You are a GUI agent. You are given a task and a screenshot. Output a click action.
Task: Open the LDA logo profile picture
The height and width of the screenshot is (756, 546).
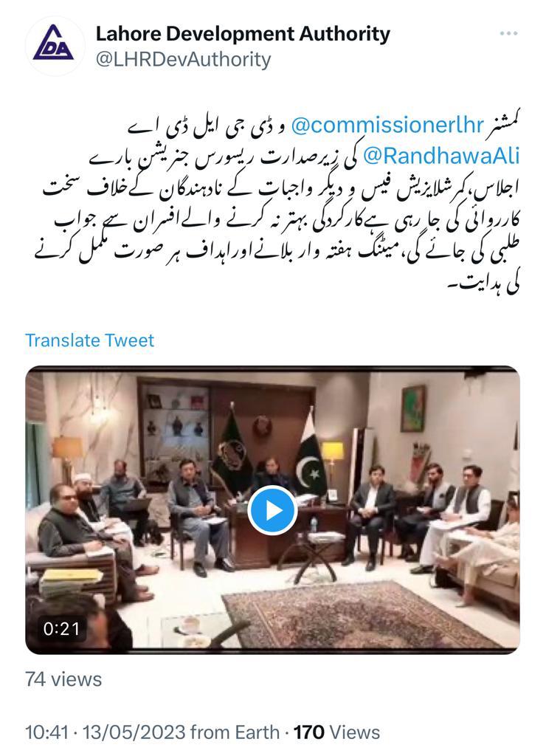tap(55, 46)
